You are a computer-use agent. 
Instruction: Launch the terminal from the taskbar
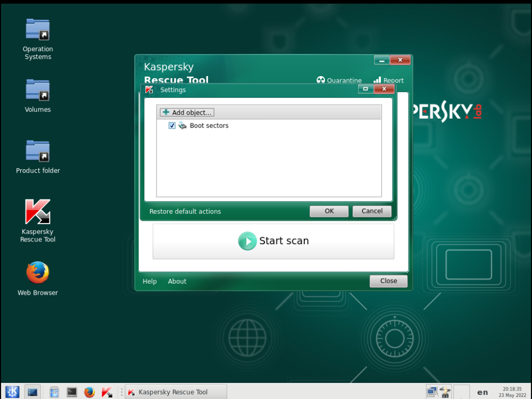tap(72, 392)
